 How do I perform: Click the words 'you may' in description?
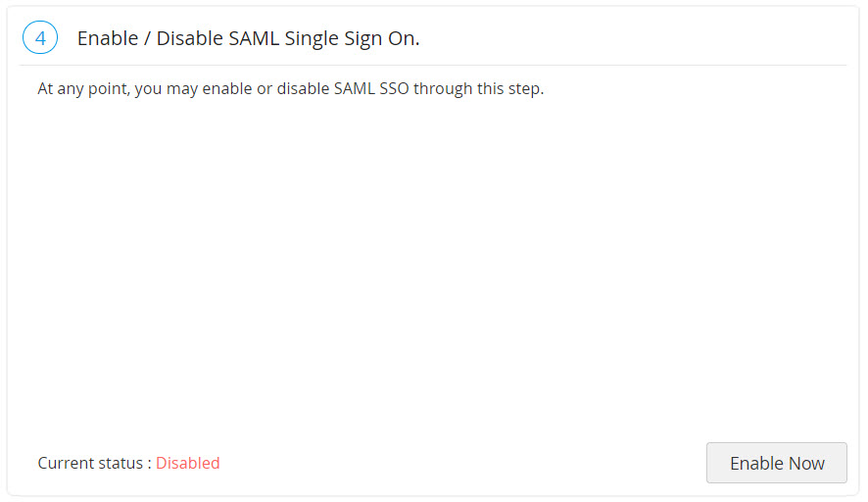click(165, 88)
